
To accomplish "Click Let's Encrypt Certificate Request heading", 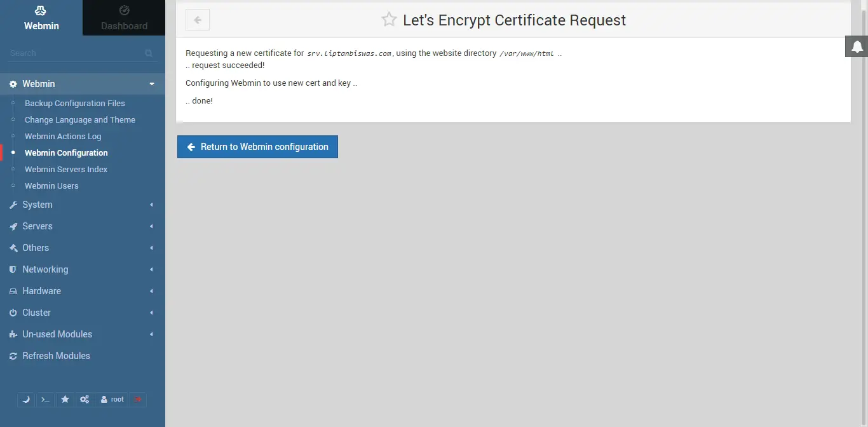I will [515, 20].
